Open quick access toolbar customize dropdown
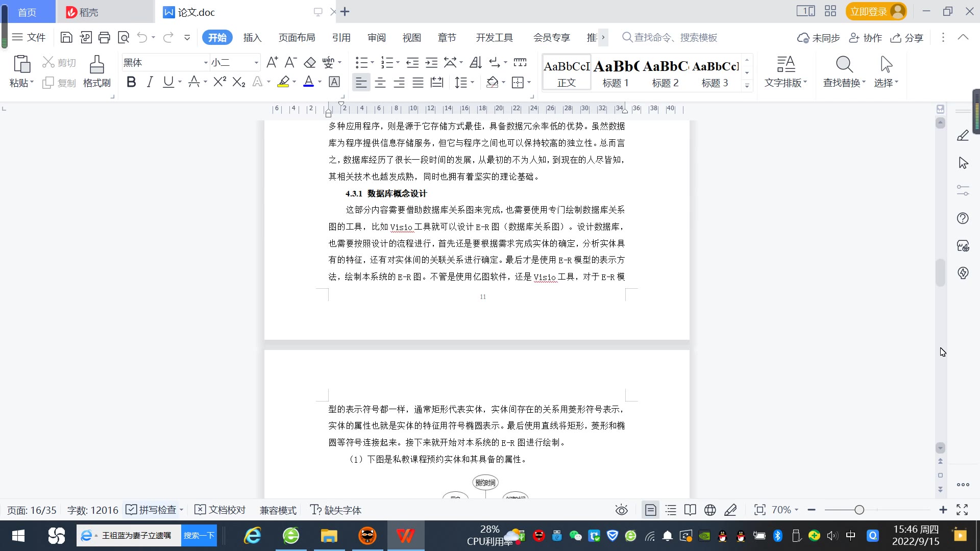Screen dimensions: 980x551 tap(187, 37)
